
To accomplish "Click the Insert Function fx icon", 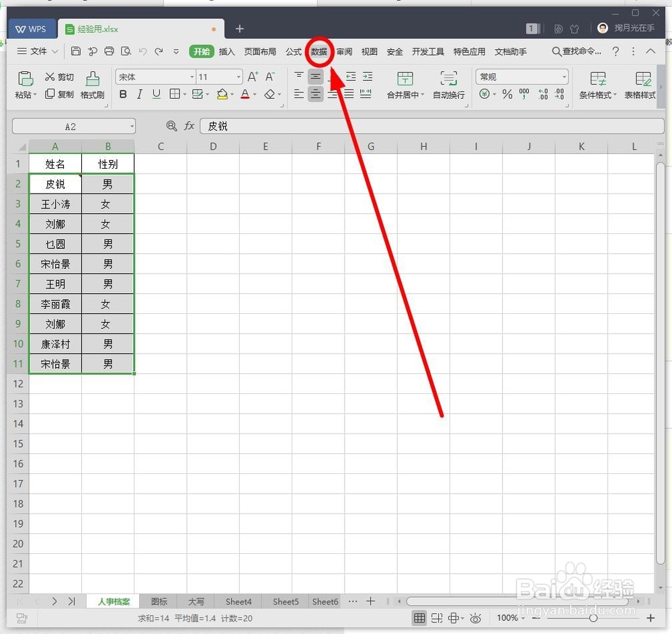I will 189,126.
